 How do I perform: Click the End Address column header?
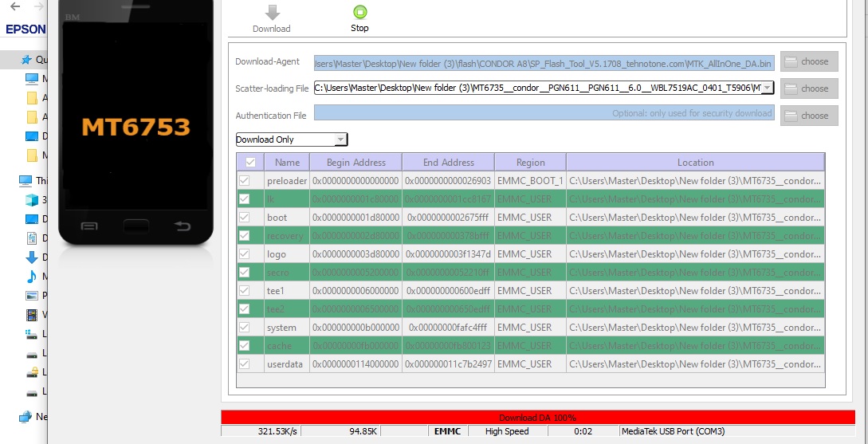click(x=449, y=162)
